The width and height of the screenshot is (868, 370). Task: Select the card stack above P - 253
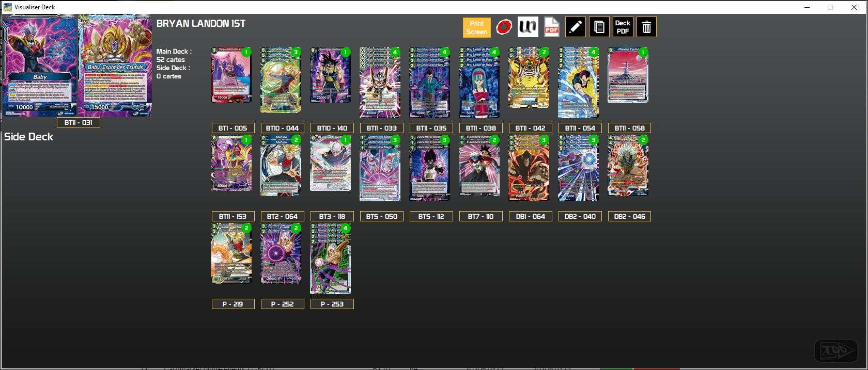[x=330, y=259]
